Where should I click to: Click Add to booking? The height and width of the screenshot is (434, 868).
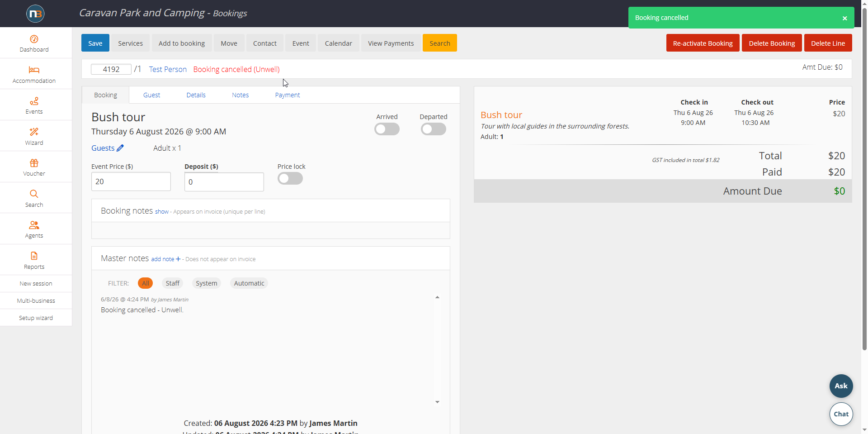coord(182,43)
